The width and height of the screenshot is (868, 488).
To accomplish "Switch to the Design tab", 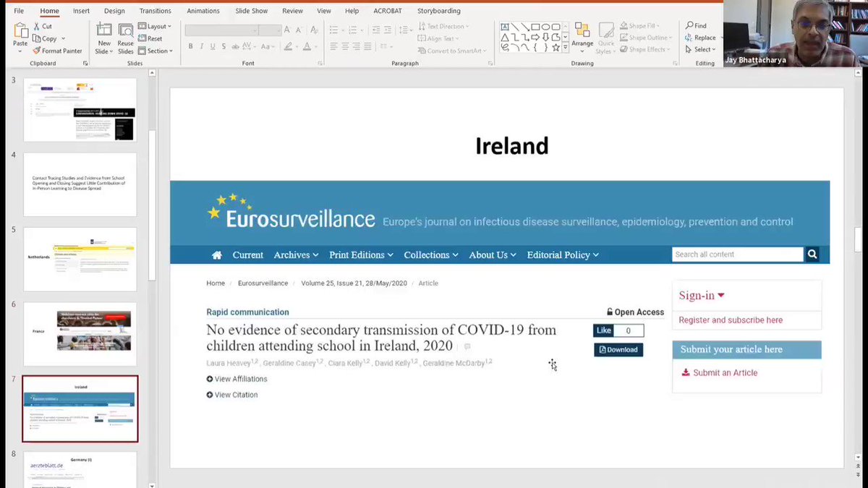I will (x=114, y=11).
